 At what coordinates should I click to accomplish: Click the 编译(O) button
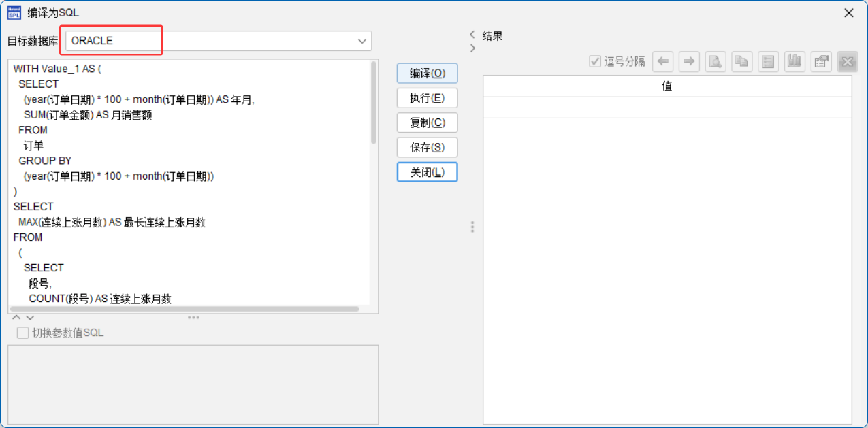coord(427,73)
